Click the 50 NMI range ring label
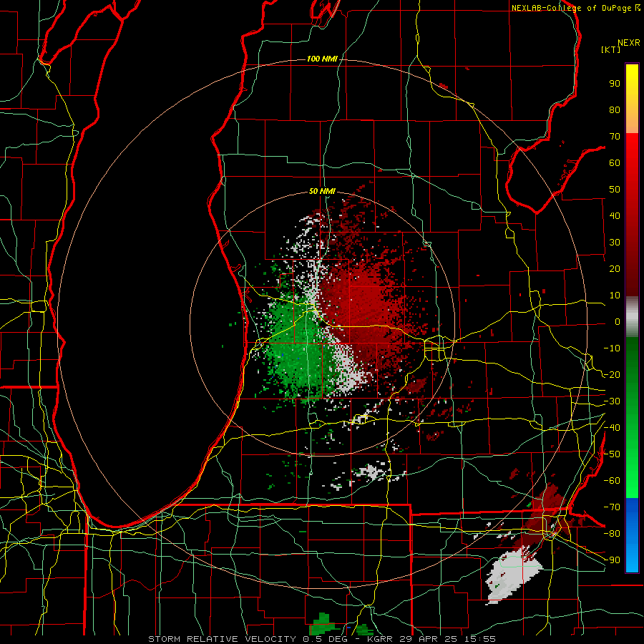The width and height of the screenshot is (644, 644). point(322,191)
